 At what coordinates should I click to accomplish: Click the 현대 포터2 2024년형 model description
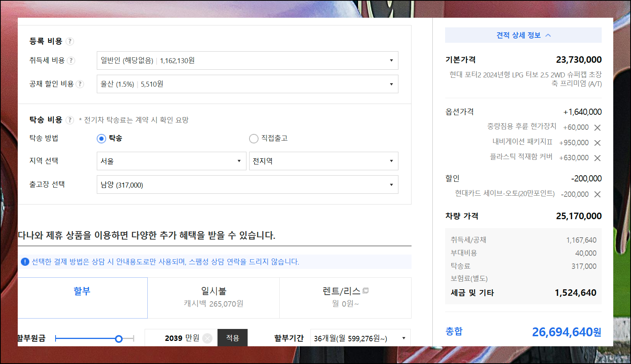pyautogui.click(x=525, y=79)
